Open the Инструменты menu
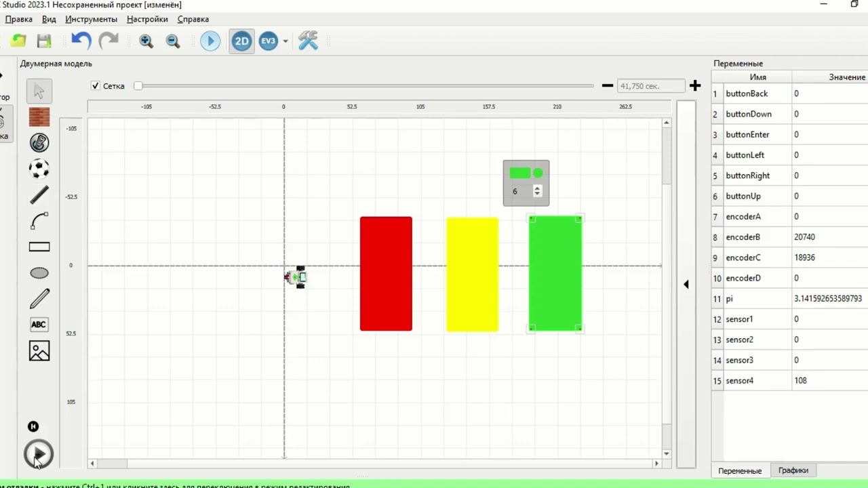 coord(91,19)
